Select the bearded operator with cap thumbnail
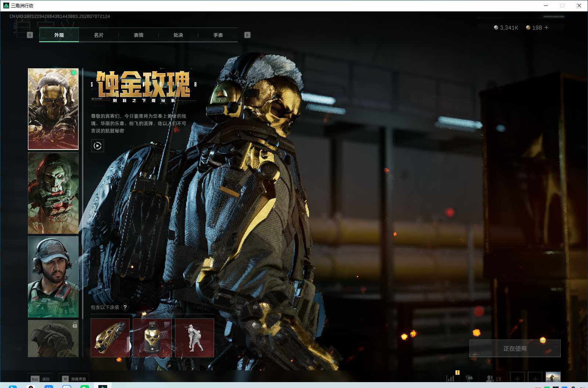The image size is (588, 388). point(53,277)
